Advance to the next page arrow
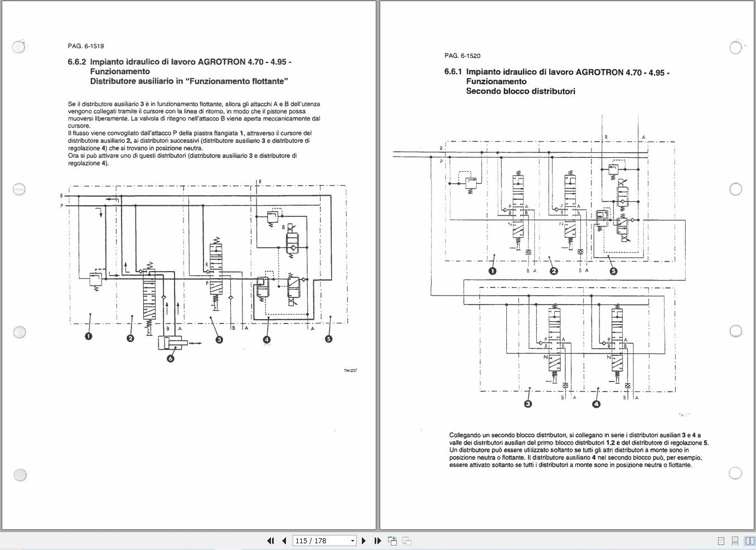The image size is (756, 550). click(364, 541)
